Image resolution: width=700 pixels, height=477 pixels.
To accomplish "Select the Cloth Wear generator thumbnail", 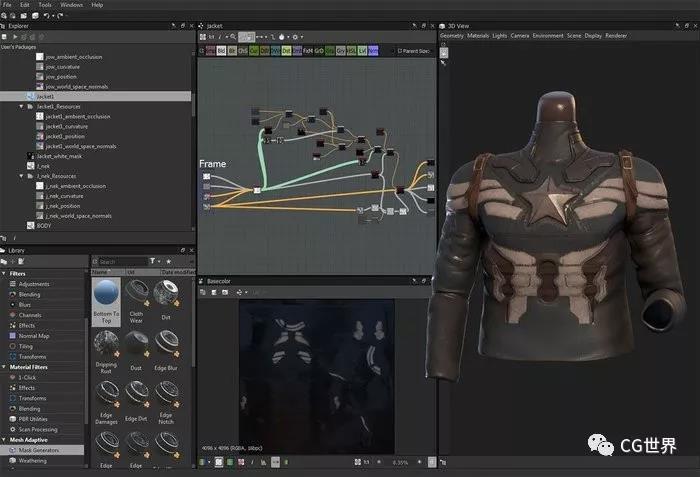I will tap(136, 302).
